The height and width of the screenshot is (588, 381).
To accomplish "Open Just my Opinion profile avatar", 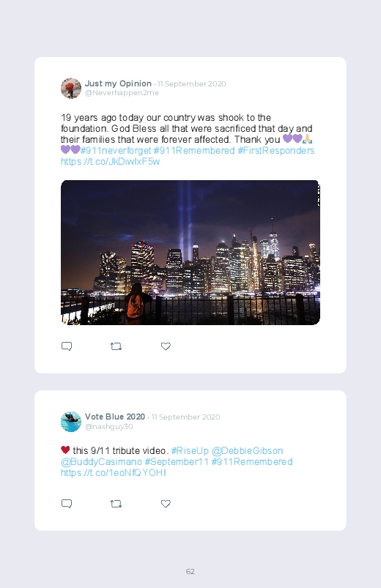I will point(71,88).
